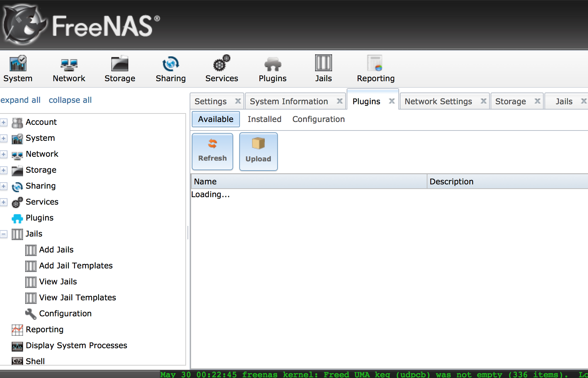Screen dimensions: 588x378
Task: Click the blue Plugins icon in sidebar tree
Action: pyautogui.click(x=17, y=218)
